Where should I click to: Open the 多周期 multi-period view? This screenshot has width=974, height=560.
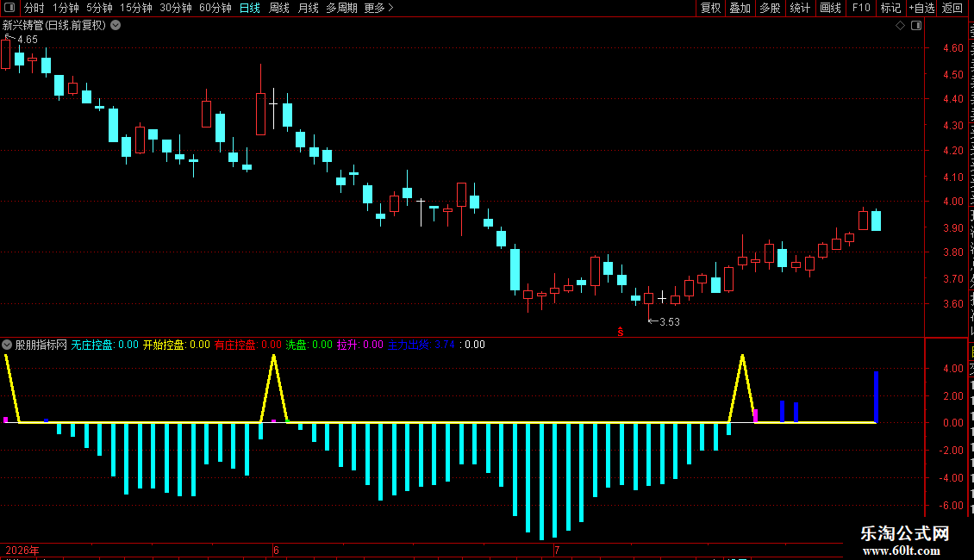coord(341,8)
